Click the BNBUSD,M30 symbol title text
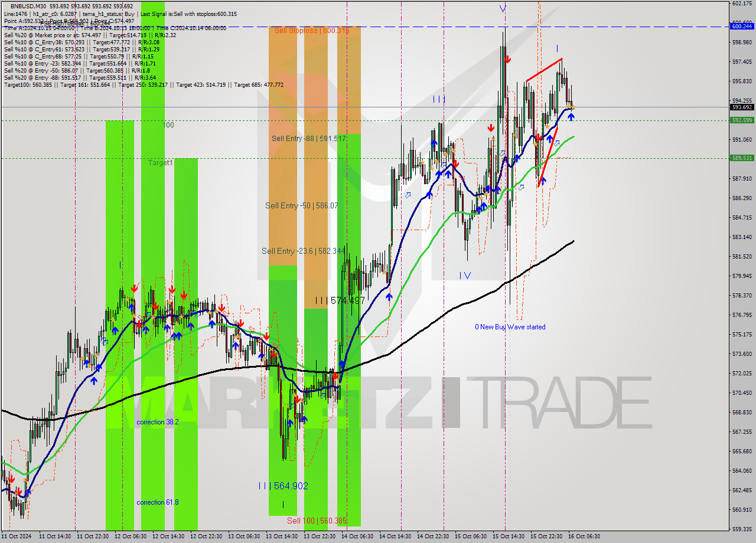 tap(28, 6)
